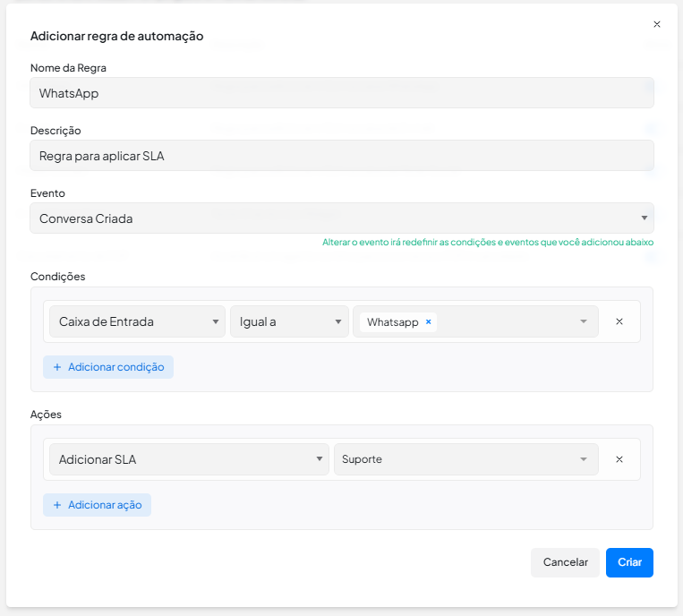Close the automation rule dialog

pyautogui.click(x=657, y=25)
